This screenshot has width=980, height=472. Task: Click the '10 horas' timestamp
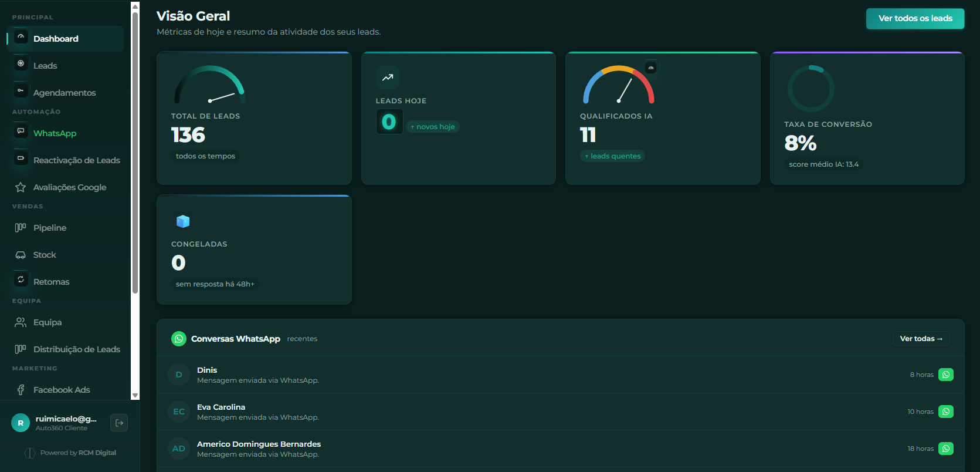coord(920,412)
